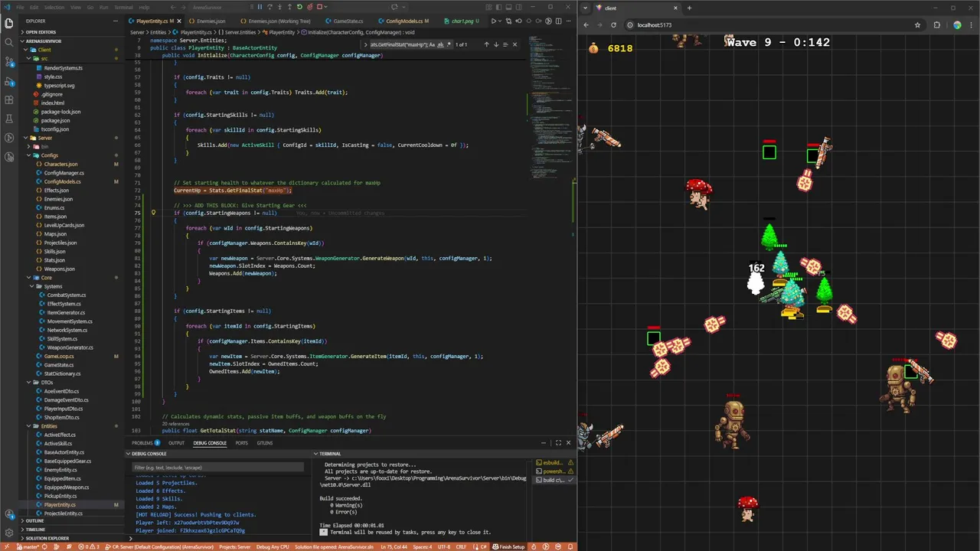This screenshot has width=980, height=551.
Task: Restart the debug session
Action: click(299, 7)
